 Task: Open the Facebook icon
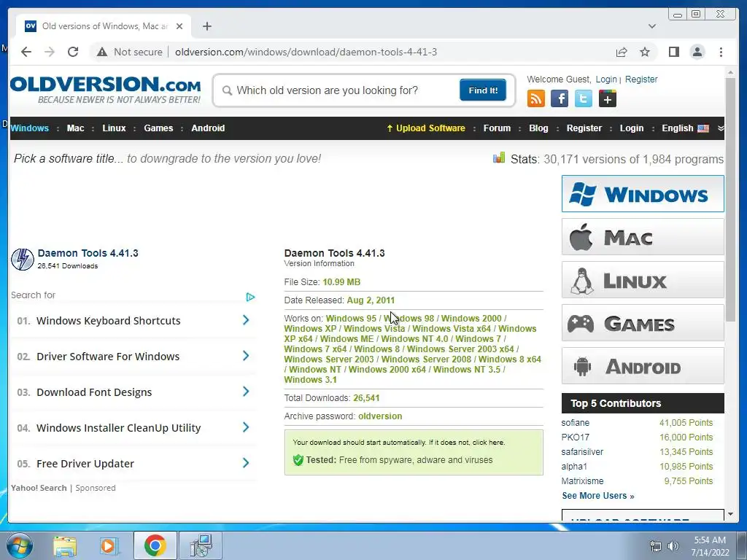560,99
